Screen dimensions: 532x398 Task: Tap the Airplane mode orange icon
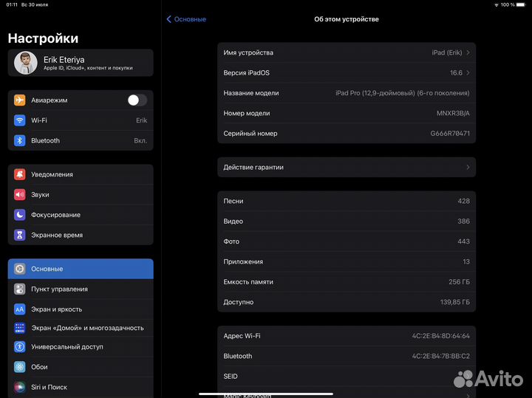20,100
